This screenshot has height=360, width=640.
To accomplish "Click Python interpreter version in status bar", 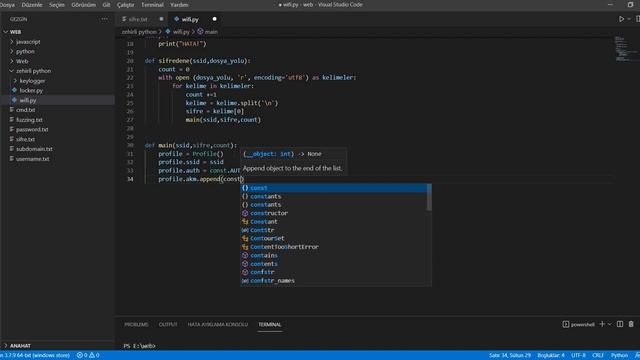I will tap(35, 356).
